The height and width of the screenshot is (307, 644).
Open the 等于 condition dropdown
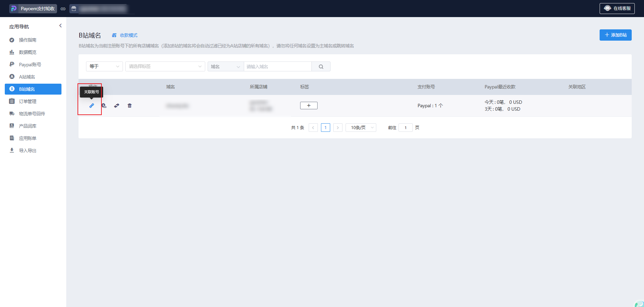coord(104,66)
